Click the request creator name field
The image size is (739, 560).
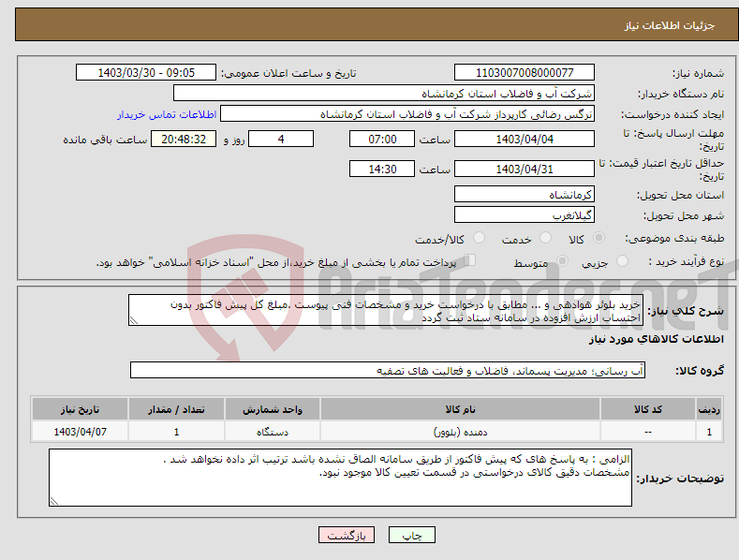407,114
